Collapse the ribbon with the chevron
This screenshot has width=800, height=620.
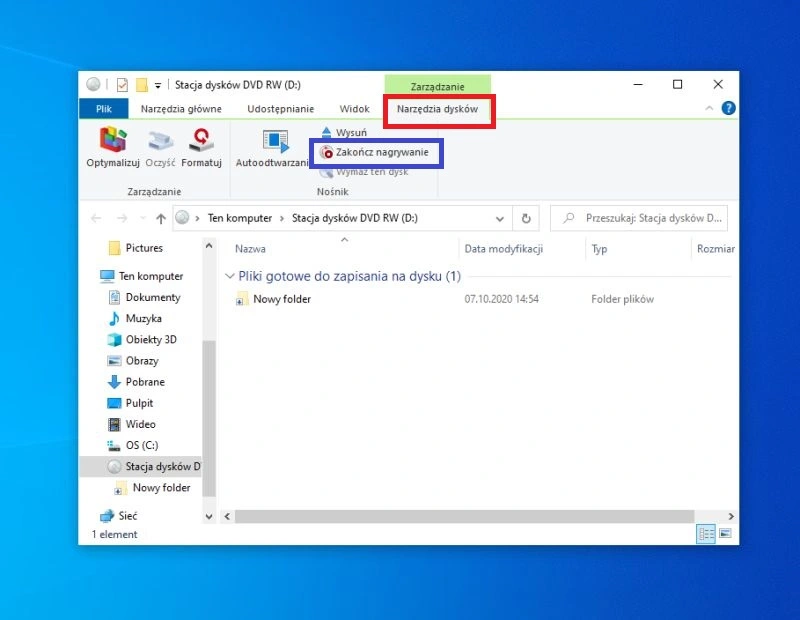pyautogui.click(x=710, y=108)
